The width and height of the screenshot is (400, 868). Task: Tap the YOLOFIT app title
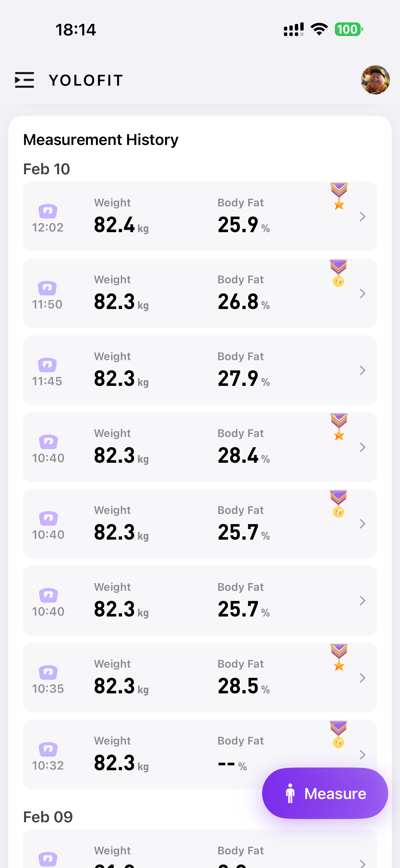pos(86,81)
